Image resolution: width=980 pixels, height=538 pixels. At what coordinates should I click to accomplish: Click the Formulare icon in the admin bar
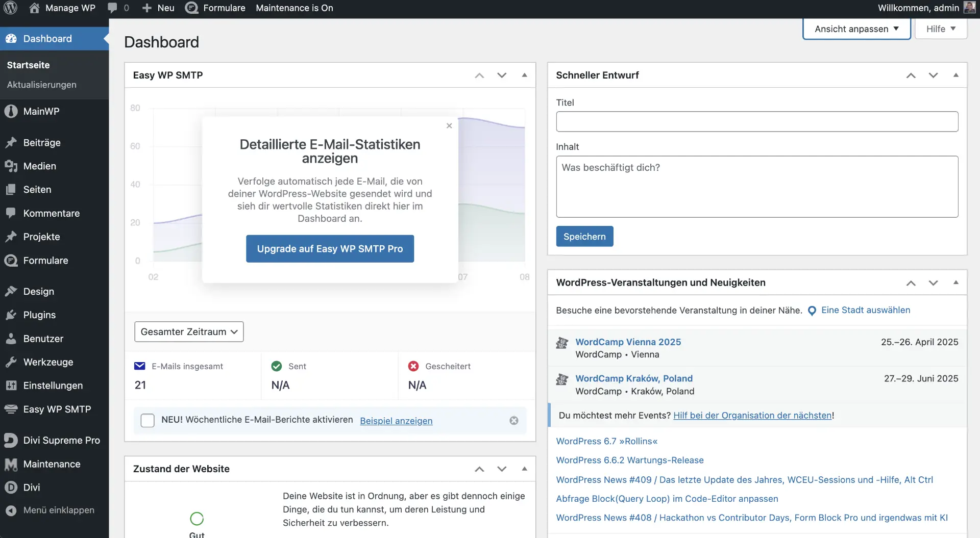191,8
